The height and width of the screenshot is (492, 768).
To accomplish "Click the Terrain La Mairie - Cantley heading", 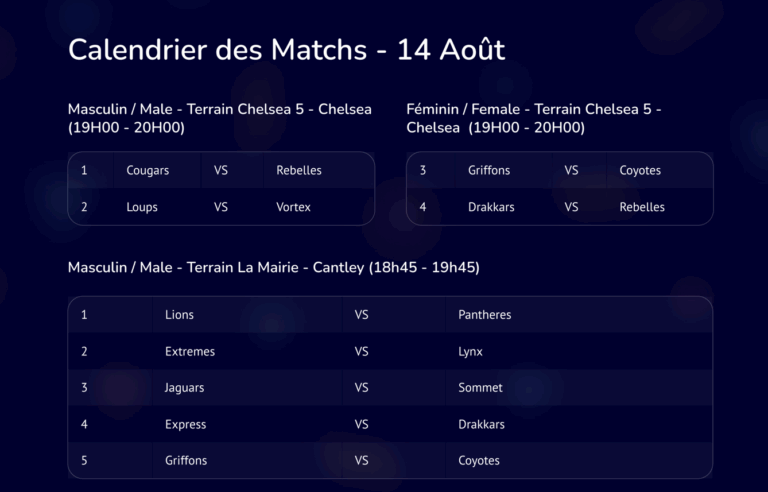I will pos(274,268).
